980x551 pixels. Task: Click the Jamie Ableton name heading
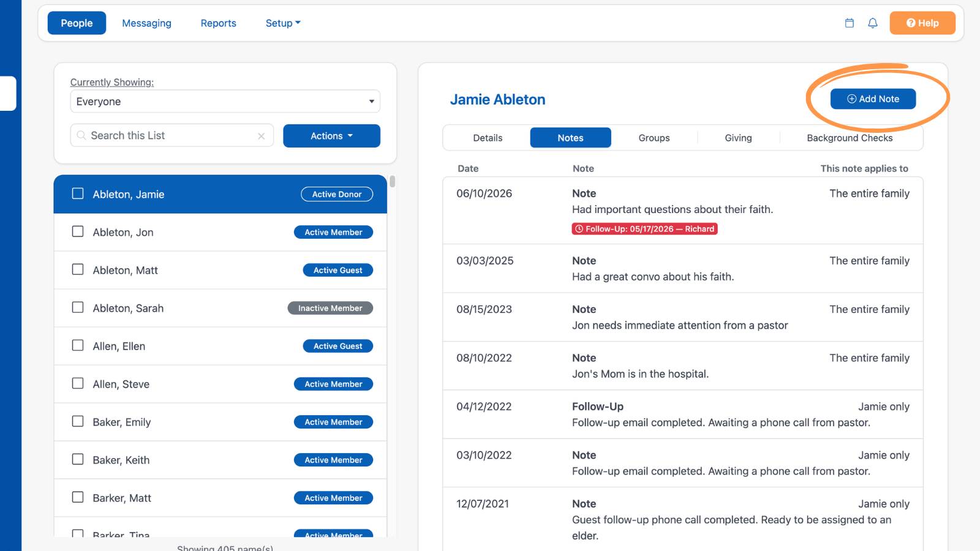[x=497, y=99]
